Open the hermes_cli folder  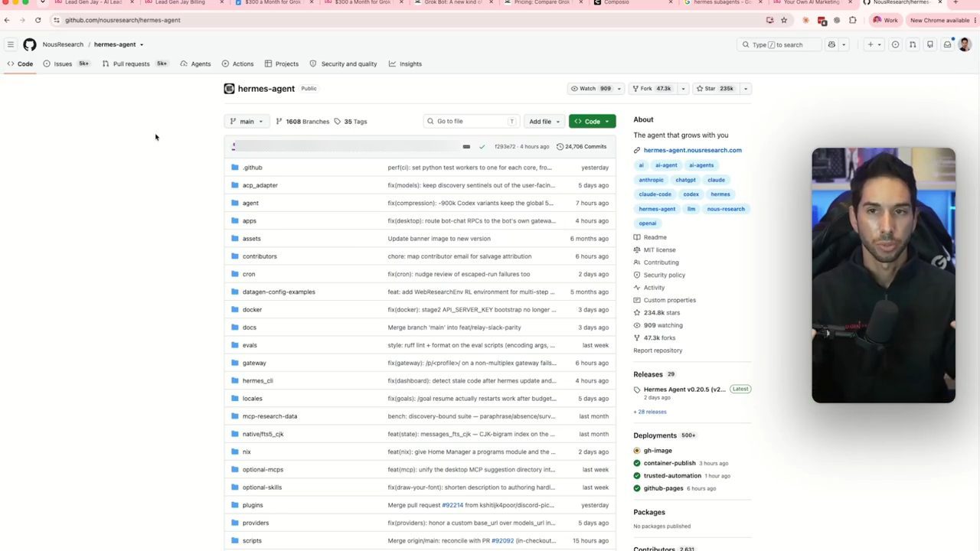point(257,380)
